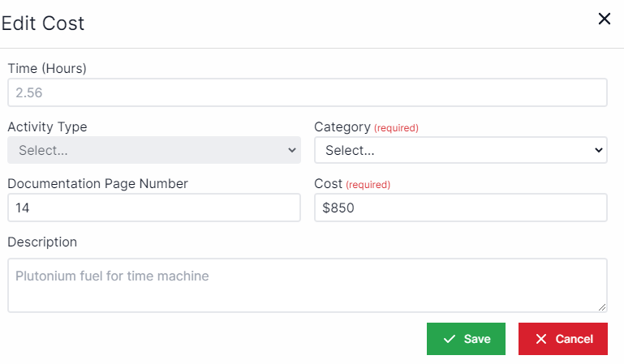
Task: Click the Description label text
Action: click(42, 242)
